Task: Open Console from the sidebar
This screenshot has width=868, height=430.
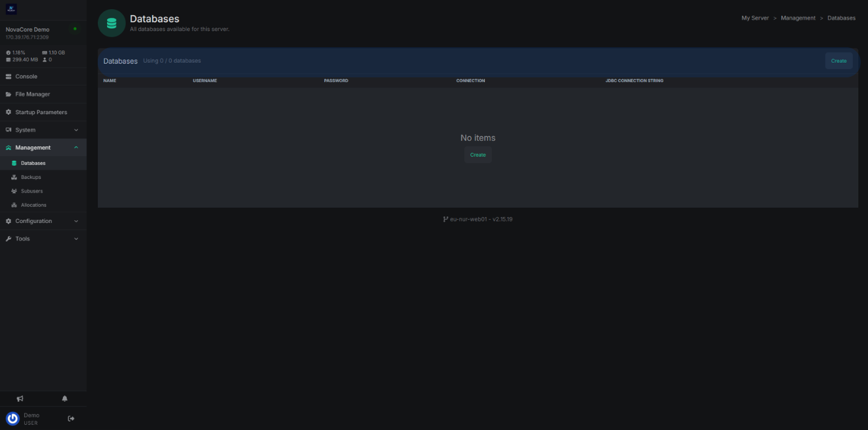Action: click(x=26, y=77)
